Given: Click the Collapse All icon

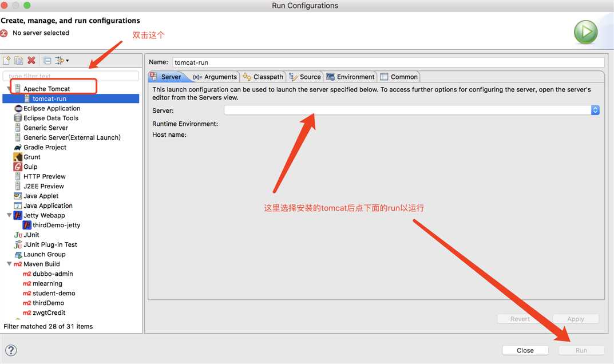Looking at the screenshot, I should [x=47, y=61].
